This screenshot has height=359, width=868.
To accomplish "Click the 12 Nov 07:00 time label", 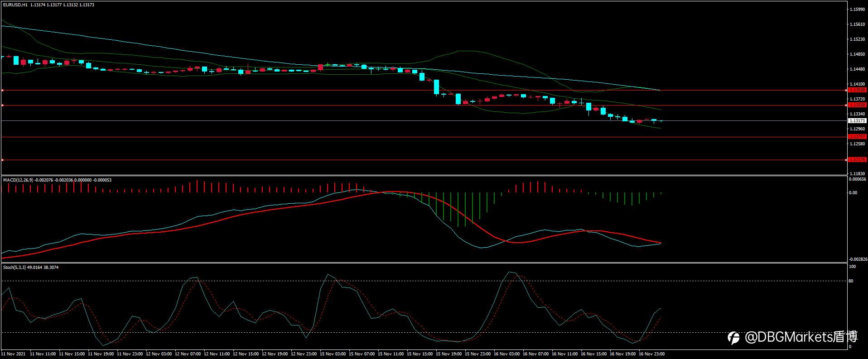I will [x=188, y=354].
